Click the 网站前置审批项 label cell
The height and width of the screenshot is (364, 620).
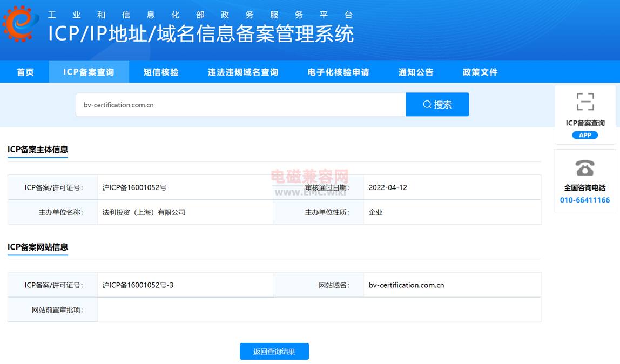coord(52,310)
